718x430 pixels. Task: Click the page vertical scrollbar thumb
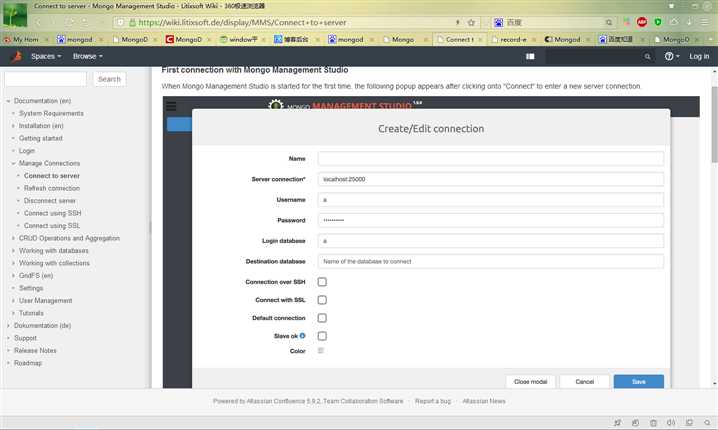(714, 124)
